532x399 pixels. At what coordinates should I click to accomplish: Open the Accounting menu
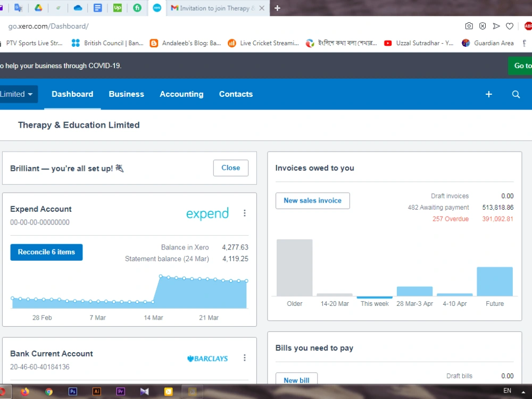click(181, 94)
